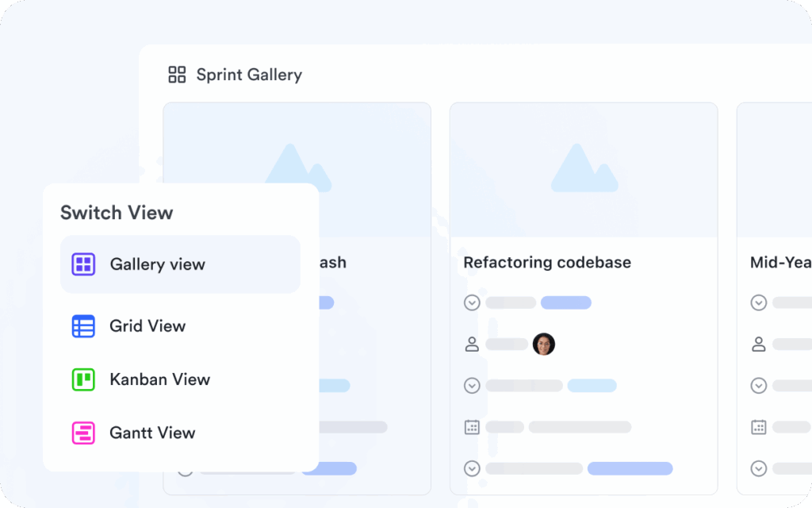812x508 pixels.
Task: Choose Kanban View in the Switch View menu
Action: click(x=159, y=379)
